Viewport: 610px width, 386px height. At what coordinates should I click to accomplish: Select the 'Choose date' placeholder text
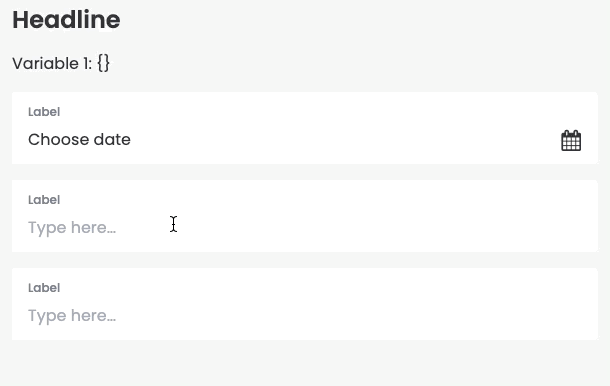[79, 140]
